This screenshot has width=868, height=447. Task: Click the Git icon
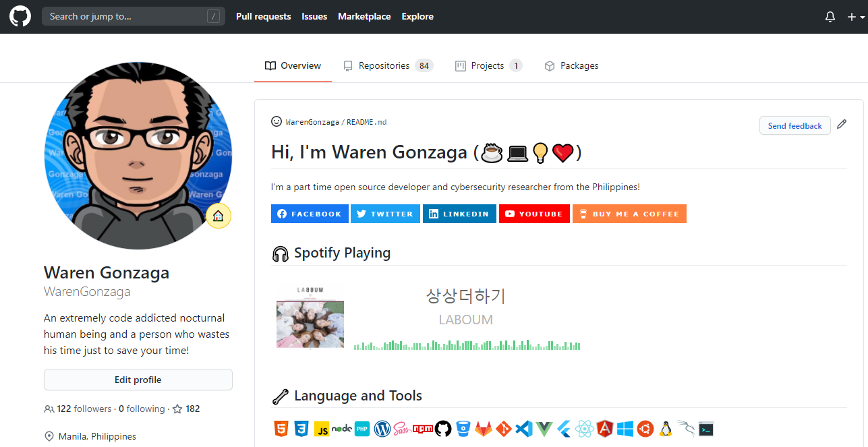click(504, 428)
